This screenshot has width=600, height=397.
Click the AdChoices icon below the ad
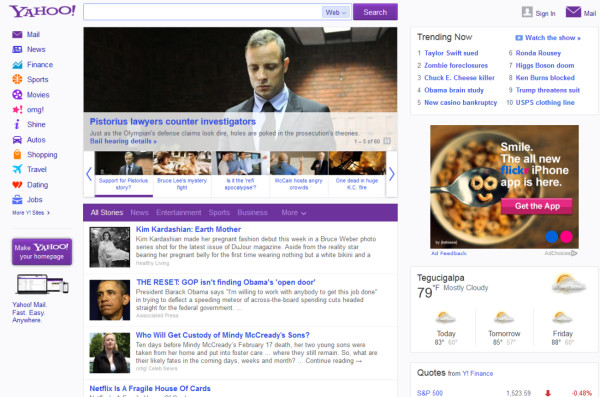[574, 253]
